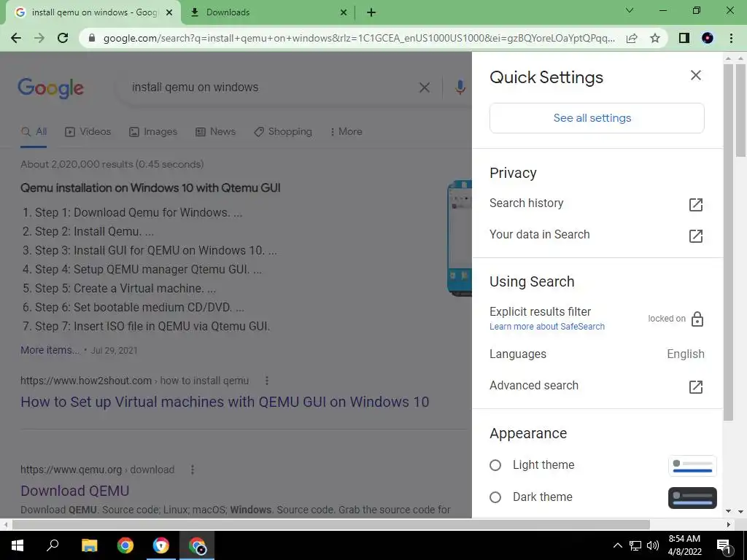Open the Windows Start menu
The image size is (747, 560).
(x=18, y=545)
